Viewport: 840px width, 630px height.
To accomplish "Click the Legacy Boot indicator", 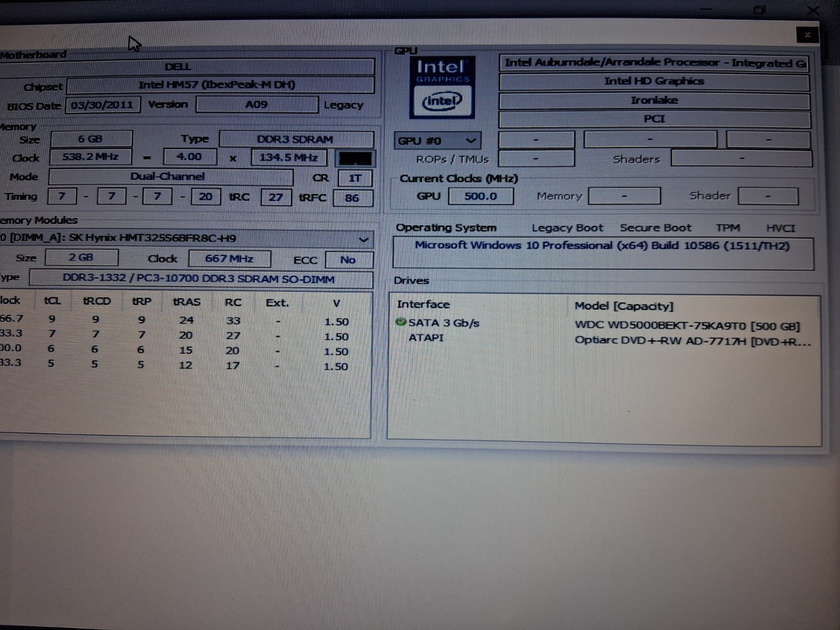I will point(567,228).
